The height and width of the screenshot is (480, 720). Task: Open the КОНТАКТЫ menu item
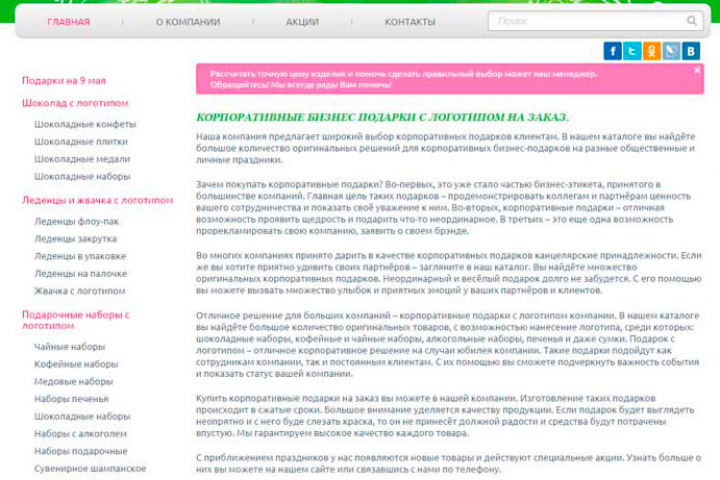410,22
